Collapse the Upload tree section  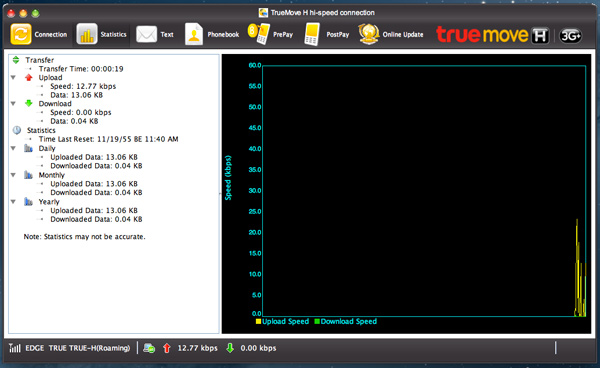coord(13,77)
